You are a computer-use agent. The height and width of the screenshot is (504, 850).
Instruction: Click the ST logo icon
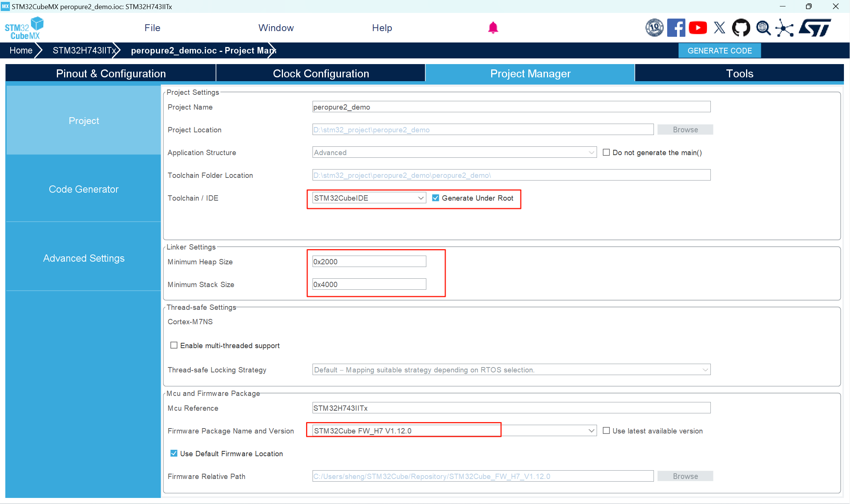pyautogui.click(x=815, y=28)
